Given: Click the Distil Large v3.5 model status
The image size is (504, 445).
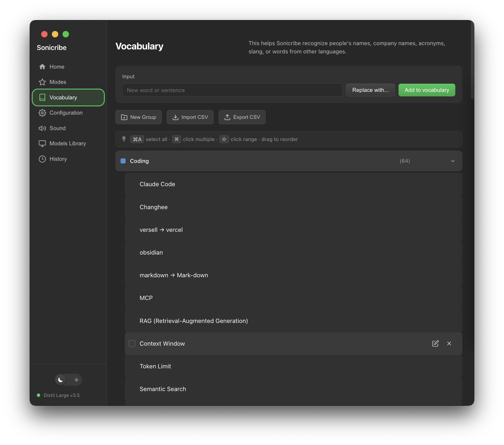Looking at the screenshot, I should click(x=58, y=395).
